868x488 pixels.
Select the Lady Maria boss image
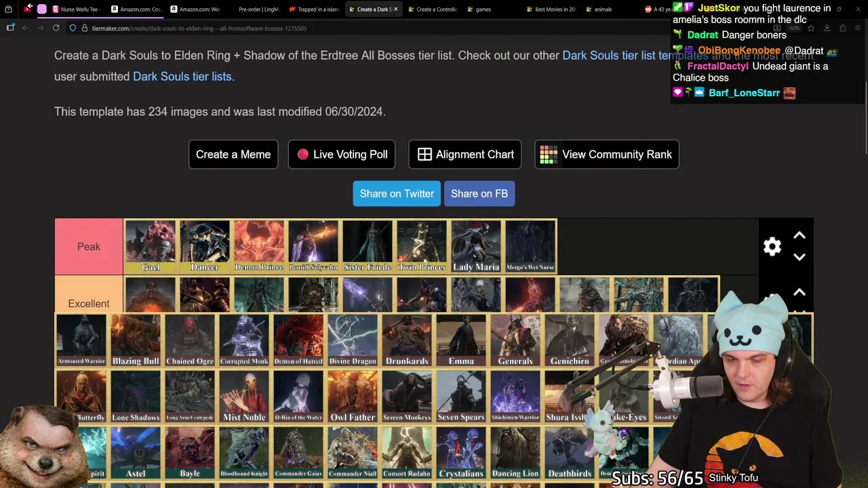476,247
